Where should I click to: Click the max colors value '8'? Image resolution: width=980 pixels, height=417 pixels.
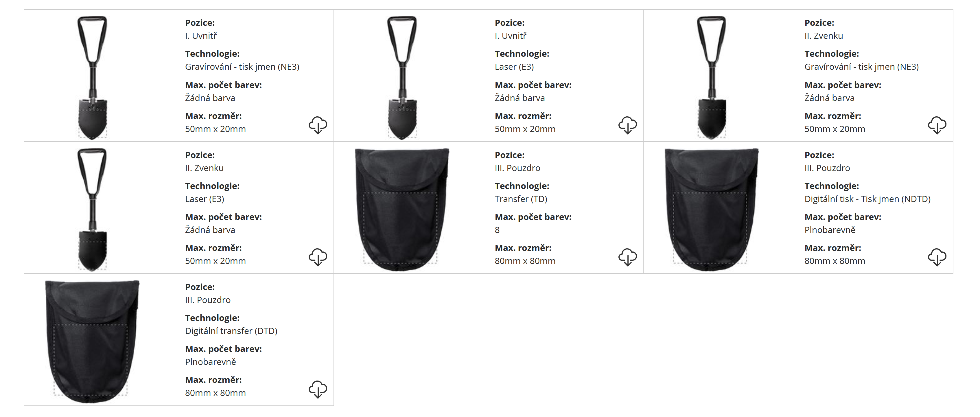click(x=497, y=230)
